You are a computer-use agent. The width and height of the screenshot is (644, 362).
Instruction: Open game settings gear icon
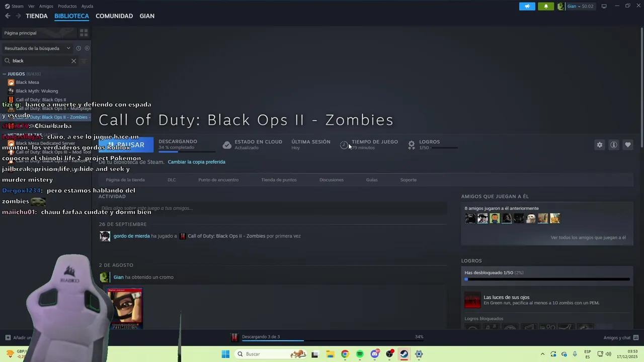click(x=600, y=145)
